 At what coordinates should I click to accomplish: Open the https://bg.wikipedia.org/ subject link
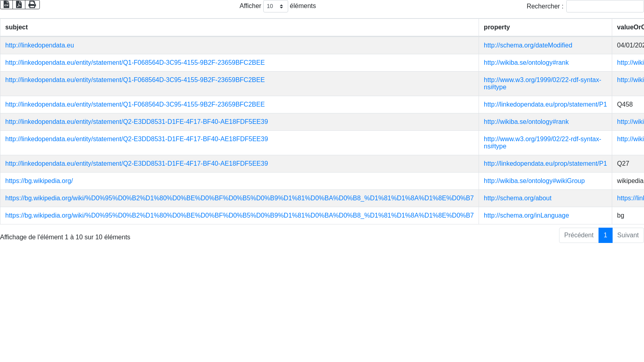click(39, 181)
